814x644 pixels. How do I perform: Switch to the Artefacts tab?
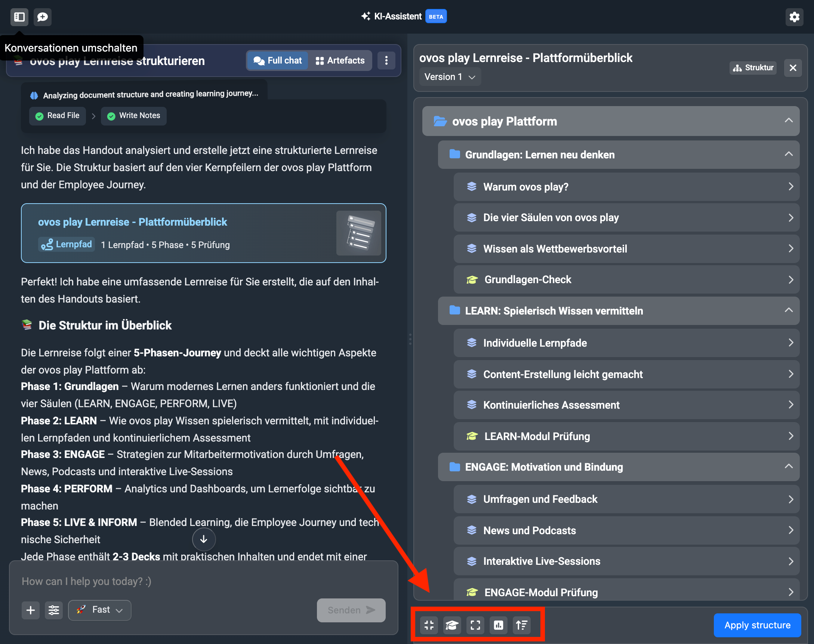coord(340,61)
